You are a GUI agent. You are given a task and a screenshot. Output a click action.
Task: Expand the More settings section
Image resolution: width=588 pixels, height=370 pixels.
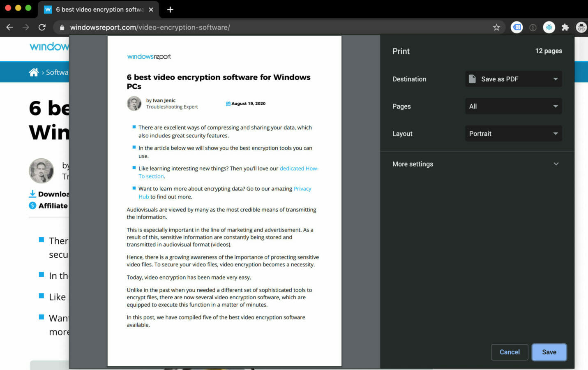pyautogui.click(x=477, y=164)
